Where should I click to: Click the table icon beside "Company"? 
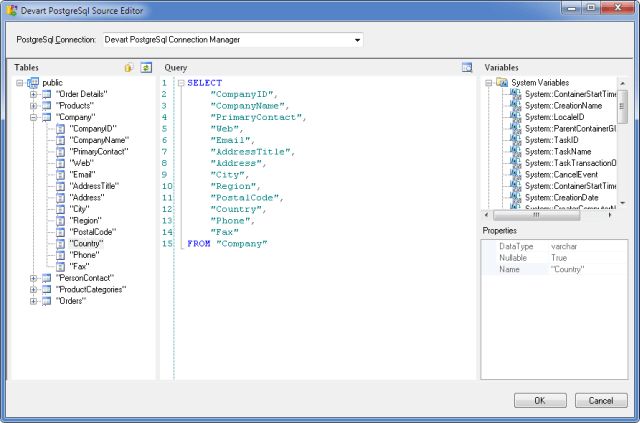pyautogui.click(x=47, y=117)
